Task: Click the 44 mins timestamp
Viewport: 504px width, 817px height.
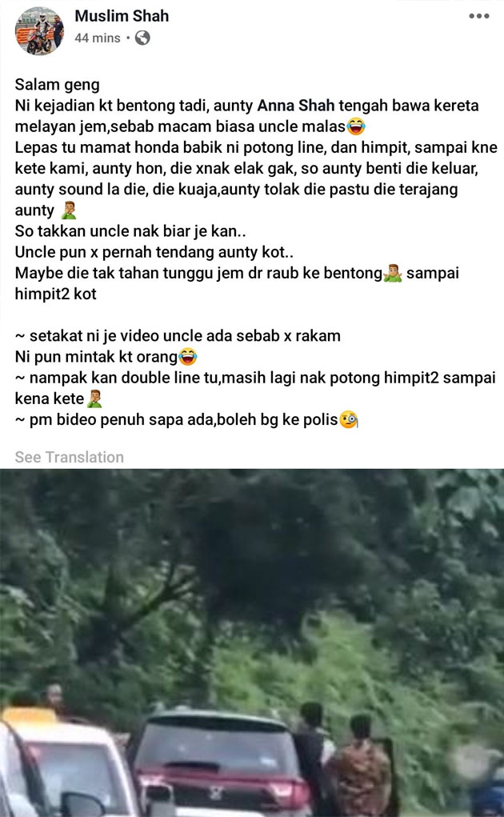Action: [98, 38]
